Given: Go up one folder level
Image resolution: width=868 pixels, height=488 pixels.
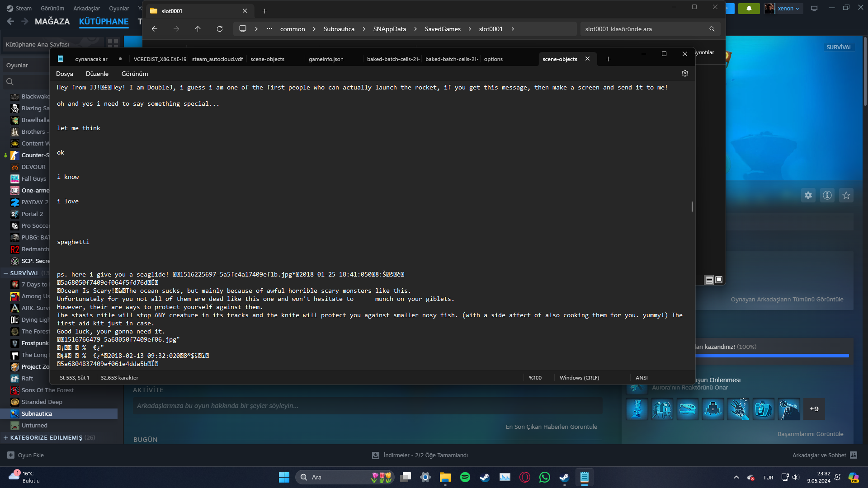Looking at the screenshot, I should [198, 29].
